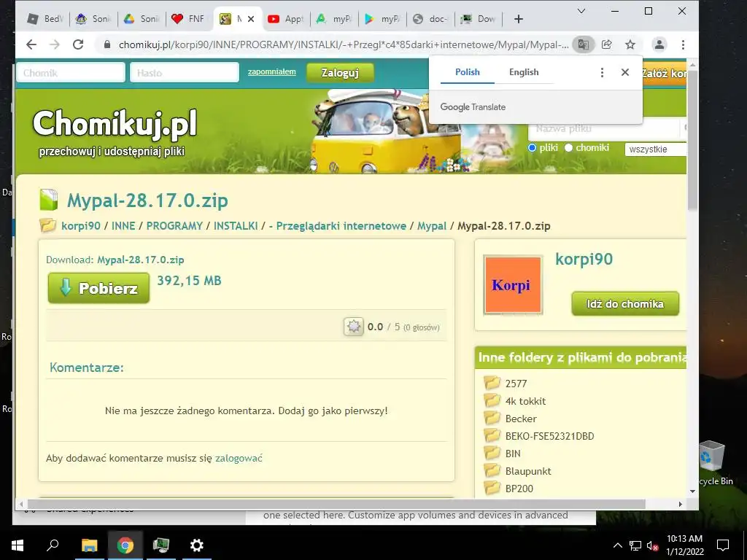747x560 pixels.
Task: Open the Mypal breadcrumb link
Action: click(x=432, y=226)
